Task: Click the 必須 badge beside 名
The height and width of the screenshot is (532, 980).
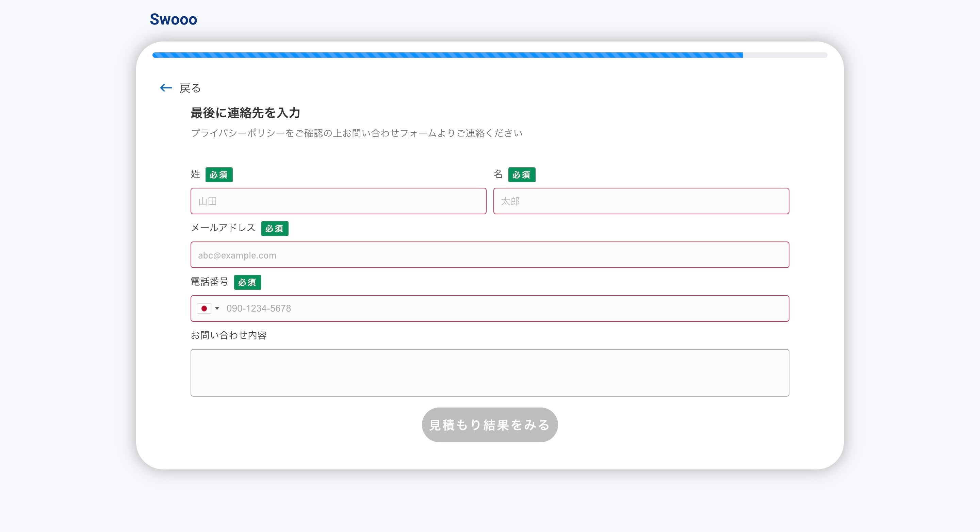Action: tap(522, 175)
